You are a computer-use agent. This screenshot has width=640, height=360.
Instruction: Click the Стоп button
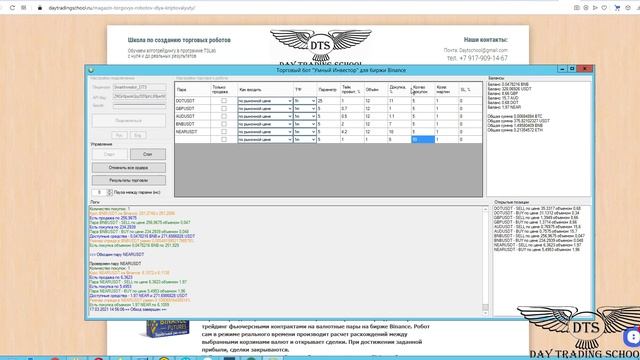148,154
